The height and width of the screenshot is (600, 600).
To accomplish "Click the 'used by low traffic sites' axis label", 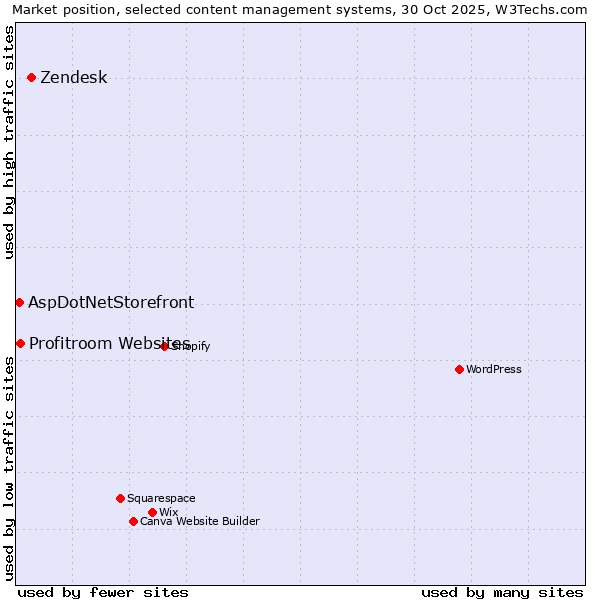I will click(10, 470).
